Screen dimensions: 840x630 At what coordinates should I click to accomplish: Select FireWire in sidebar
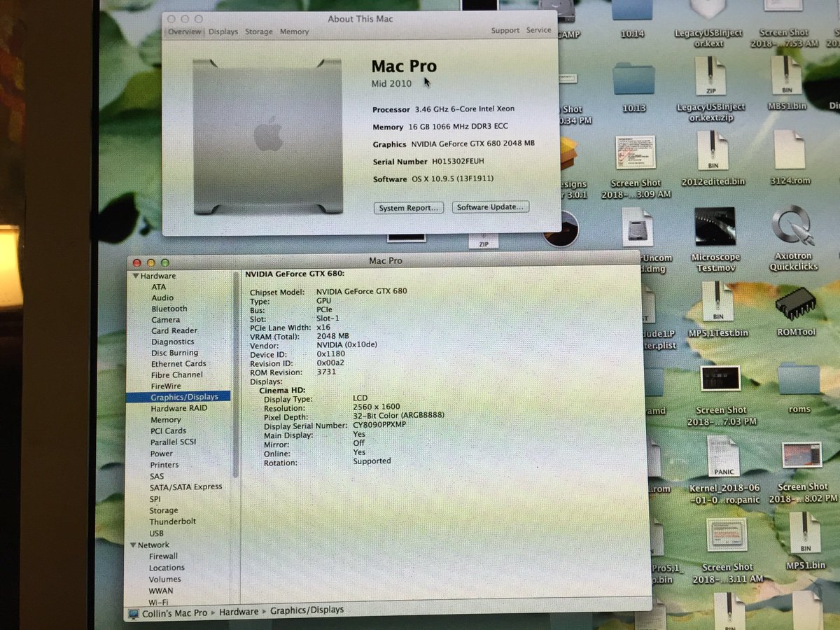(x=166, y=386)
